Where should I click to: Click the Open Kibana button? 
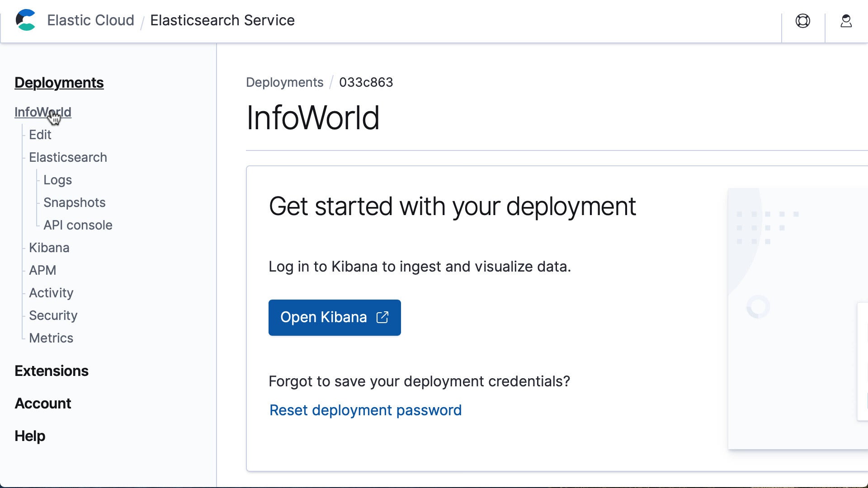335,317
